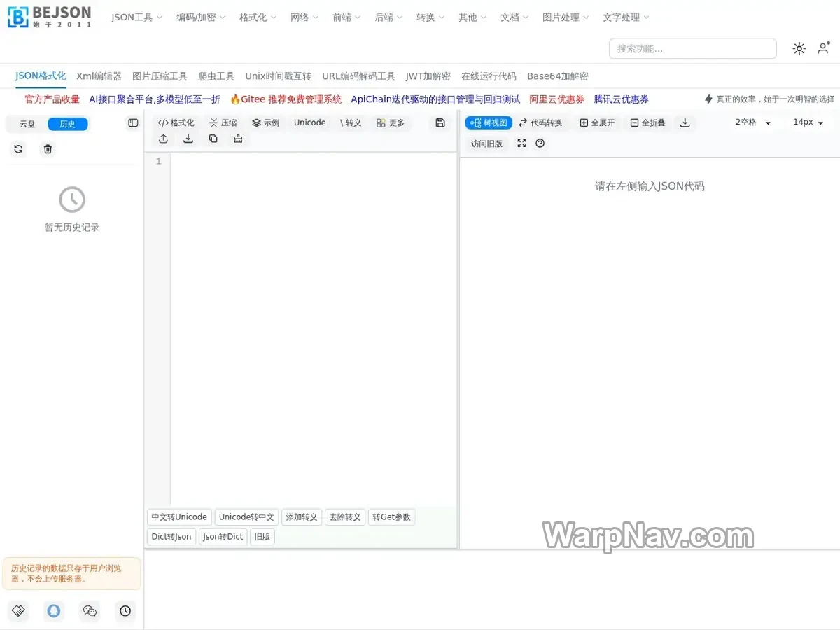Viewport: 840px width, 630px height.
Task: Collapse the left sidebar panel icon
Action: [133, 123]
